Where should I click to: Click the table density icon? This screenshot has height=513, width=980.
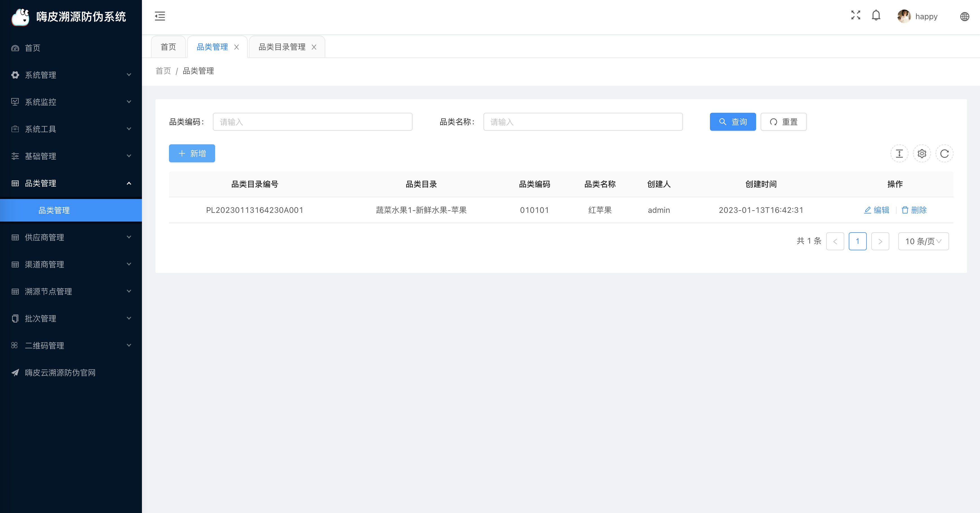pos(899,154)
